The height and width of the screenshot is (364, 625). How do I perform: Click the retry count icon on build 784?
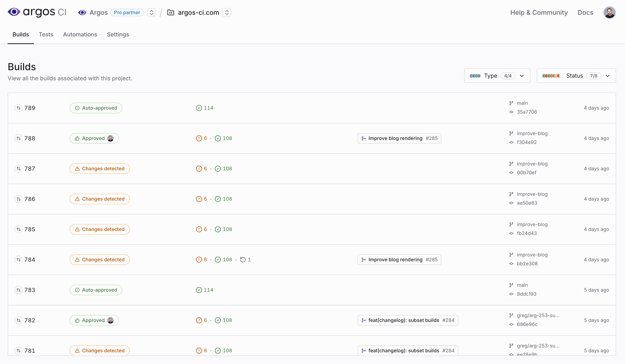(x=243, y=260)
